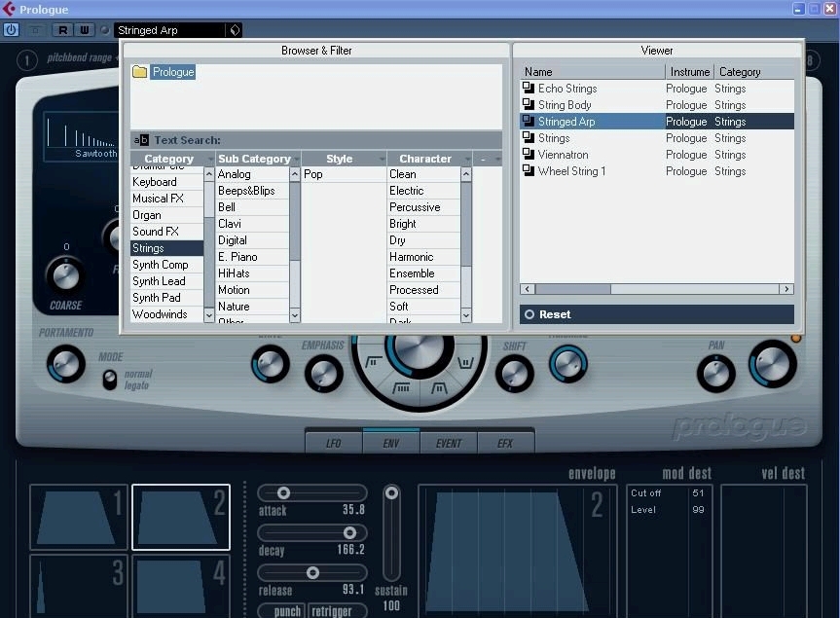
Task: Click the Wheel String 1 preset icon
Action: click(x=529, y=171)
